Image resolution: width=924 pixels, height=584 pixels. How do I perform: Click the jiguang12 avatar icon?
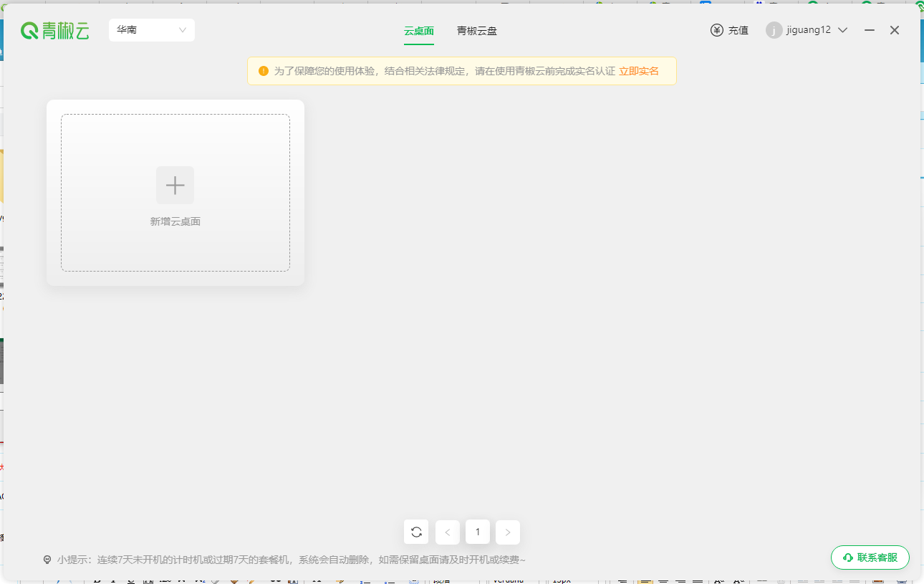774,30
